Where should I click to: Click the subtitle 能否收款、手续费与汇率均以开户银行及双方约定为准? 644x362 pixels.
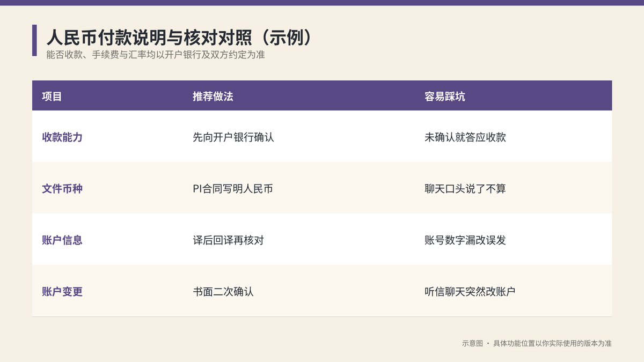pos(156,55)
